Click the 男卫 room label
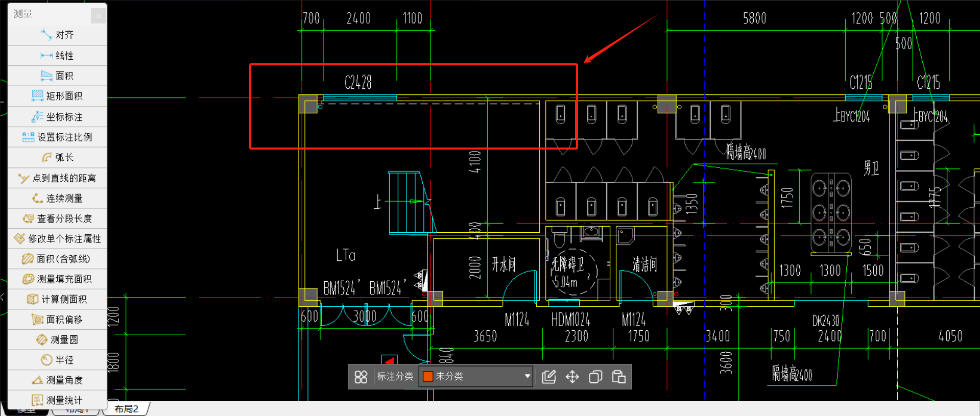980x416 pixels. (871, 167)
